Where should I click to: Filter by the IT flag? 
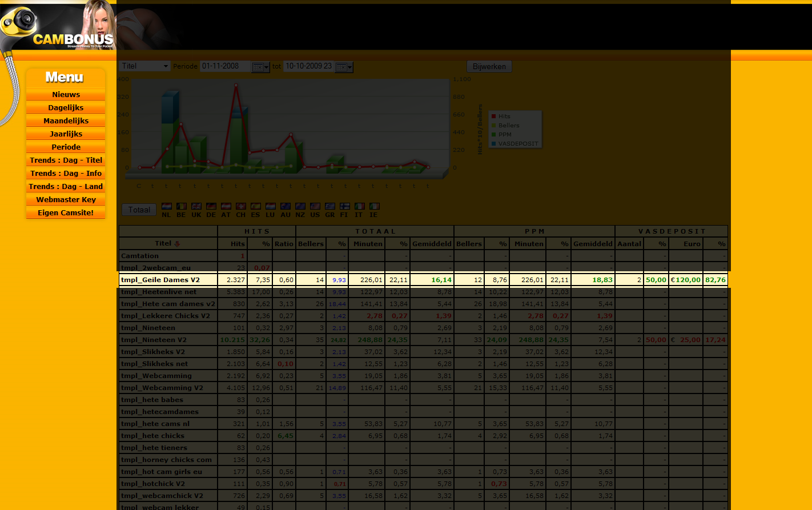point(360,206)
